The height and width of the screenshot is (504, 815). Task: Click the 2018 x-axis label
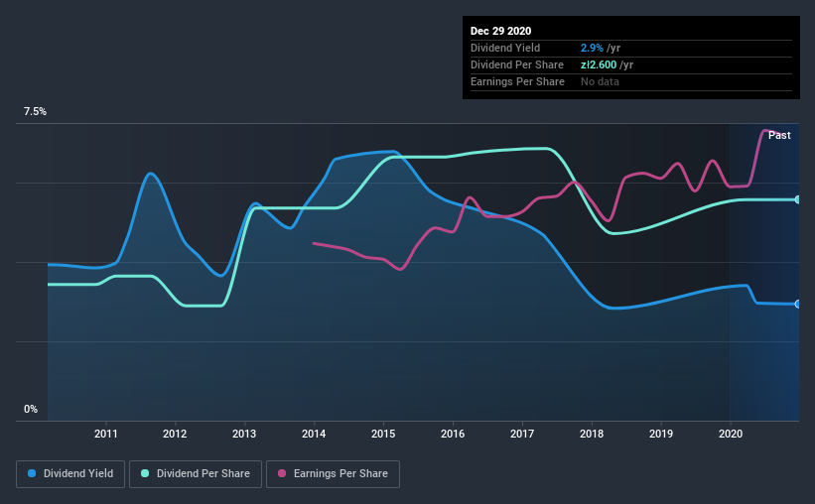click(x=592, y=434)
